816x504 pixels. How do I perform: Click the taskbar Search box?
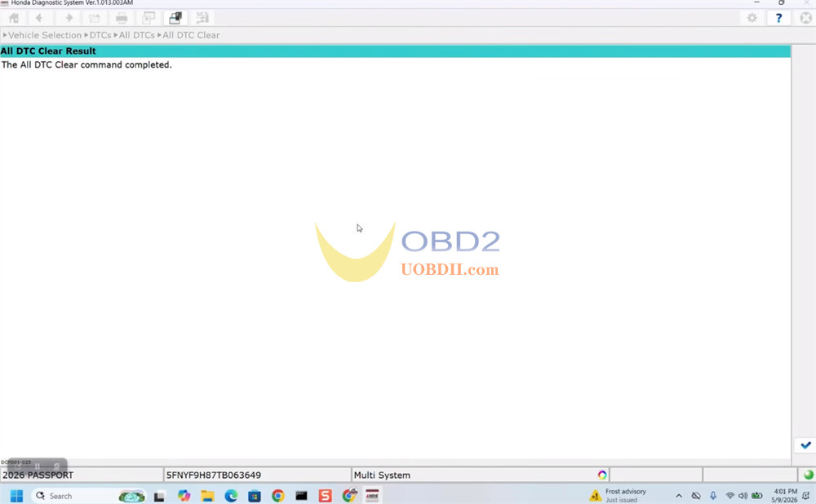[89, 496]
